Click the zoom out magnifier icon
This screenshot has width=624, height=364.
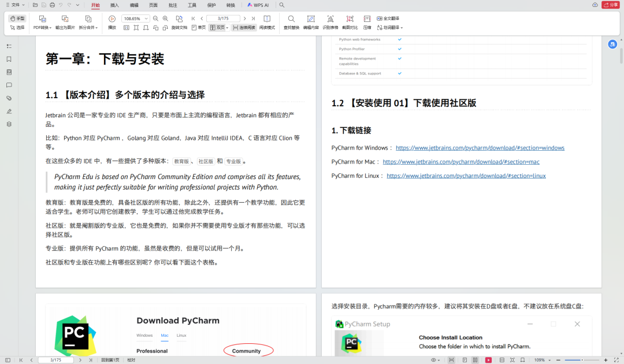155,18
